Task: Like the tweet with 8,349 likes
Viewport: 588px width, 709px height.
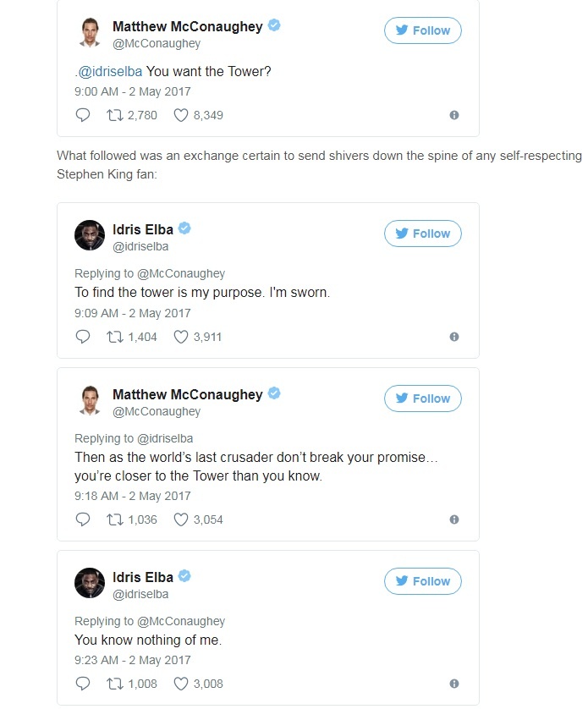Action: 180,115
